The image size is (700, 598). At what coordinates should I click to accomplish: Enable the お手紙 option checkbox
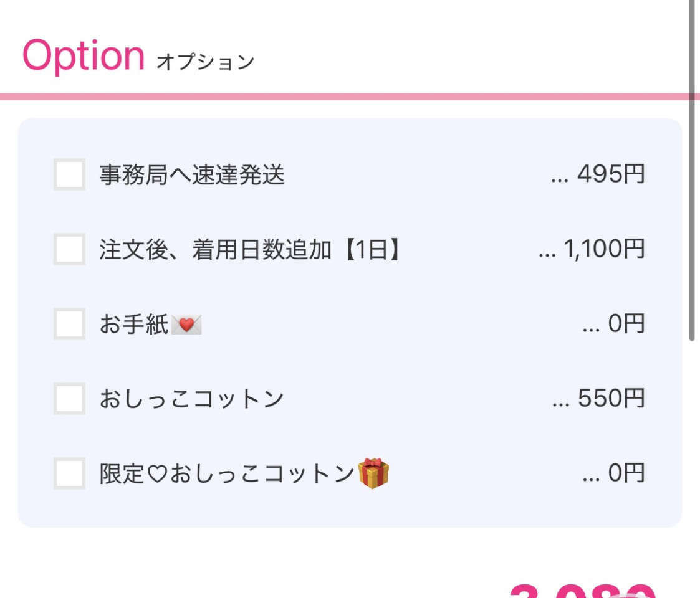pos(69,324)
